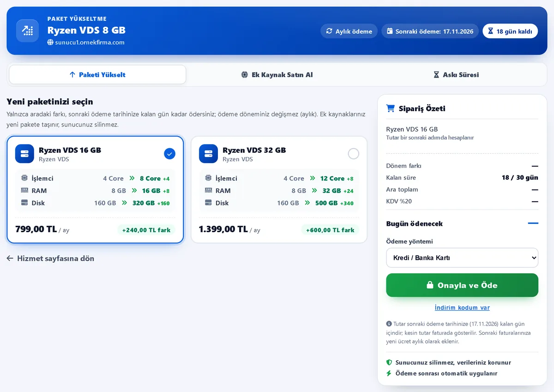Image resolution: width=554 pixels, height=392 pixels.
Task: Open the Ek Kaynak Satın Al tab
Action: tap(277, 75)
